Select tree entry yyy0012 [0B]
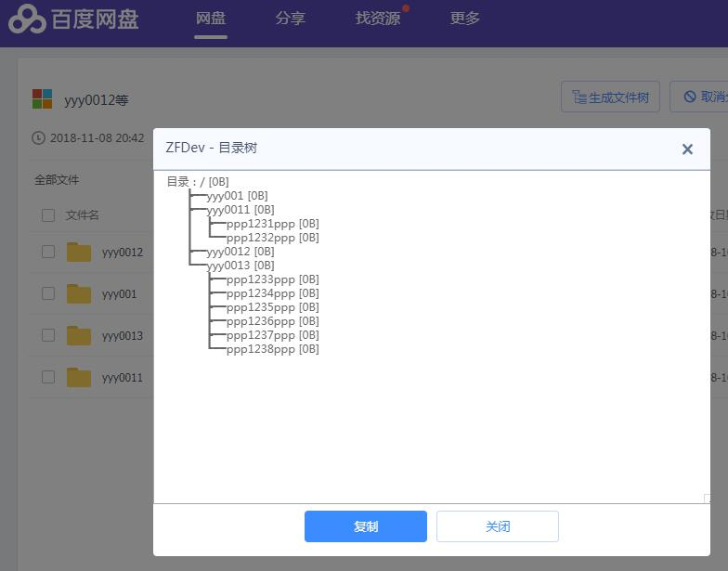This screenshot has width=728, height=571. tap(240, 252)
